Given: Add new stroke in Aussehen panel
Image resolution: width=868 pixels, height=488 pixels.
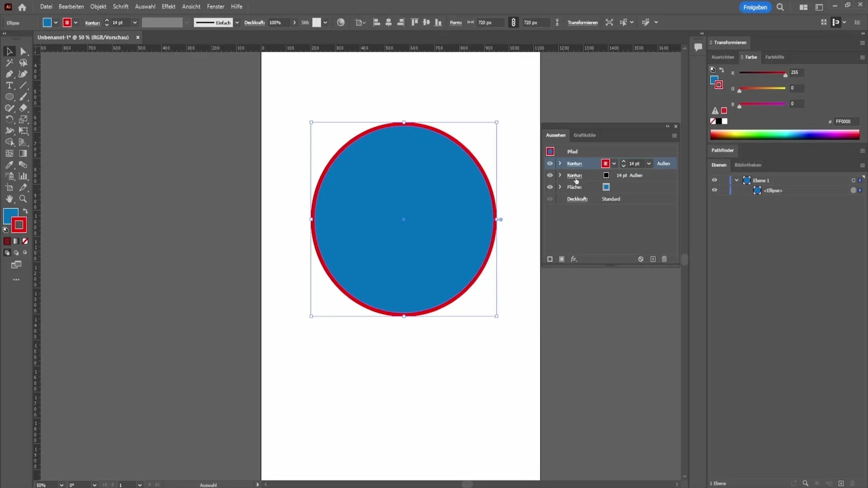Looking at the screenshot, I should click(x=550, y=259).
